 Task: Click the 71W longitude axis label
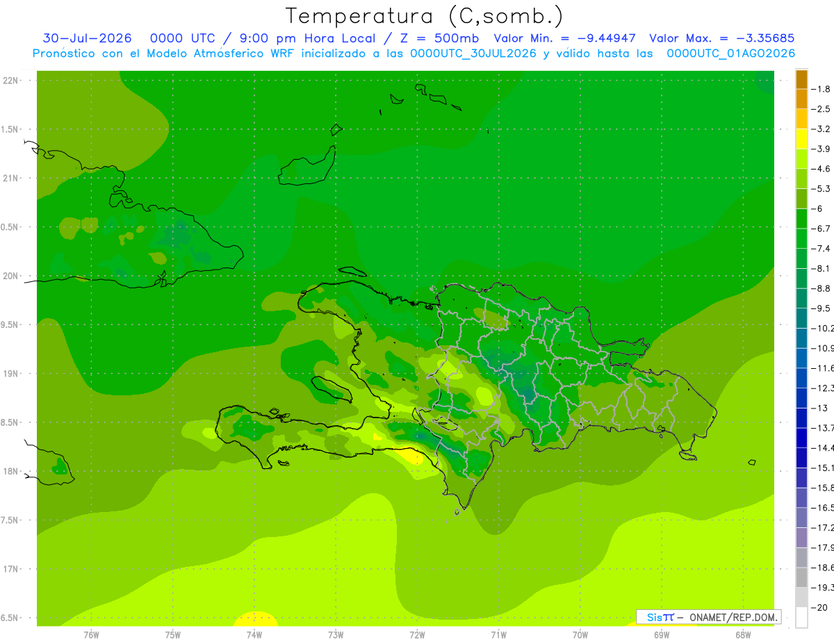click(x=498, y=635)
